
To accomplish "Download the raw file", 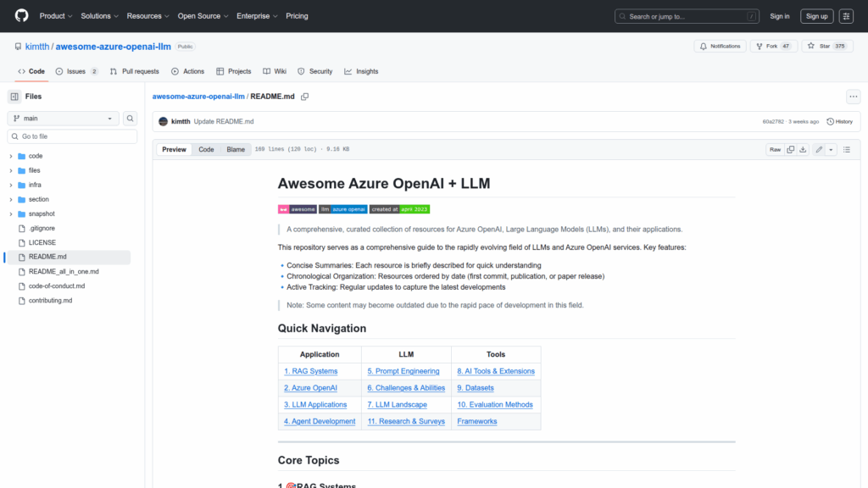I will [x=803, y=149].
